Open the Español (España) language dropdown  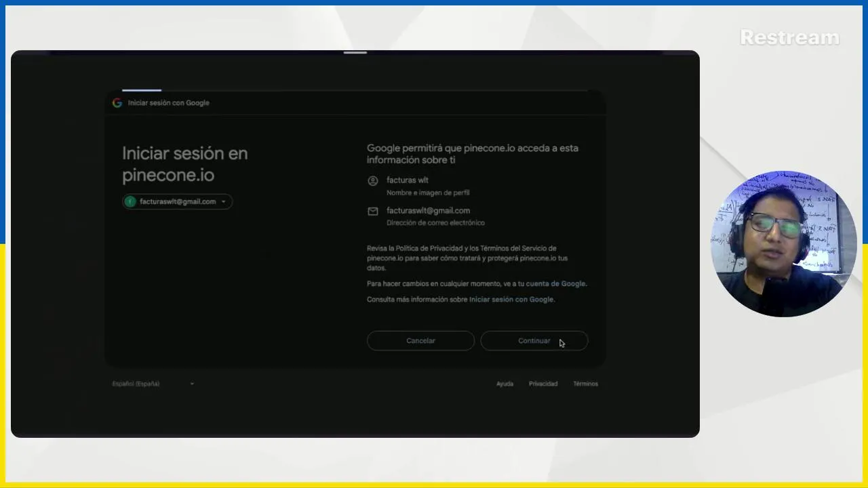click(x=153, y=384)
